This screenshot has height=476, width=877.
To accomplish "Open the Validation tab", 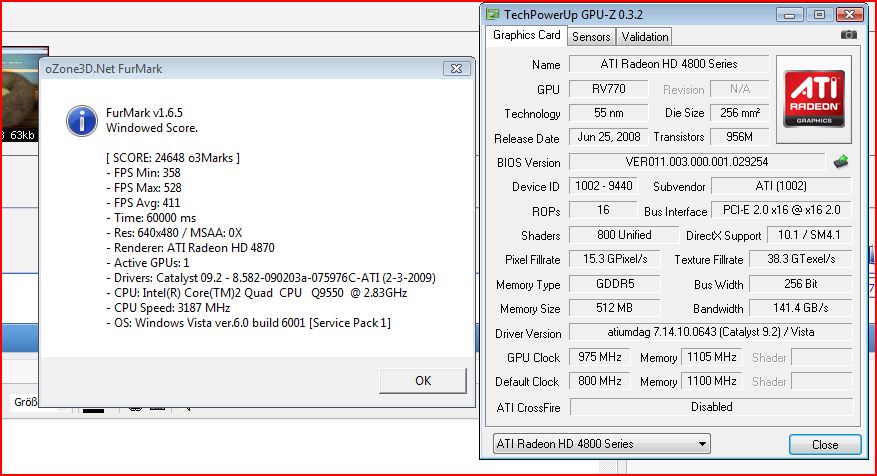I will pyautogui.click(x=644, y=37).
